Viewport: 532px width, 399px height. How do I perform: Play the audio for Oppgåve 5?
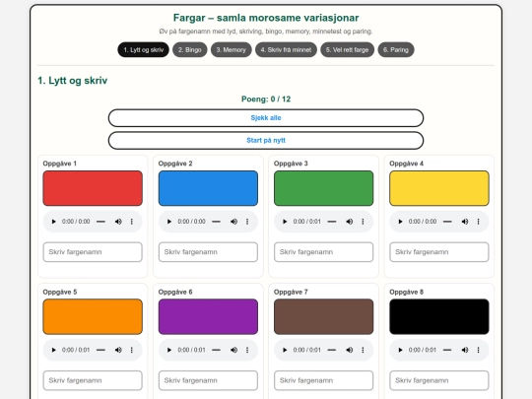pos(53,350)
